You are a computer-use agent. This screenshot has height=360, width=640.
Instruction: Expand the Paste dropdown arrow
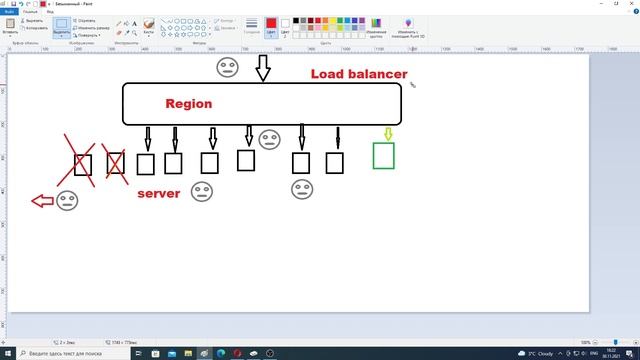coord(10,35)
